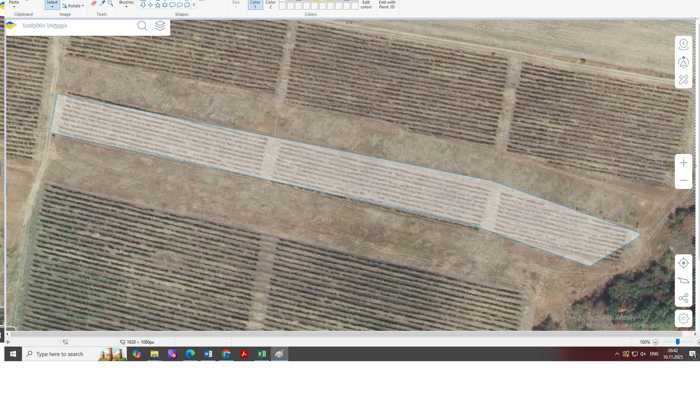Image resolution: width=700 pixels, height=394 pixels.
Task: Open Microsoft Edge from taskbar
Action: click(x=190, y=354)
